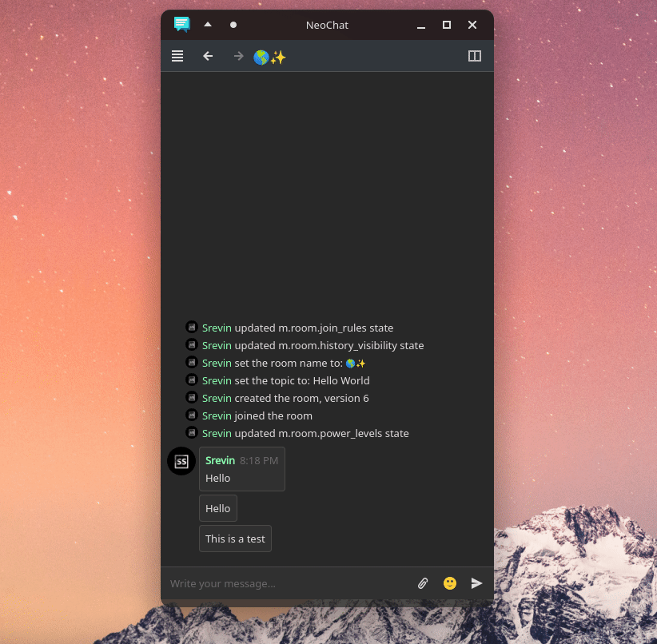The height and width of the screenshot is (644, 657).
Task: Click the NeoChat window title text
Action: pyautogui.click(x=327, y=25)
